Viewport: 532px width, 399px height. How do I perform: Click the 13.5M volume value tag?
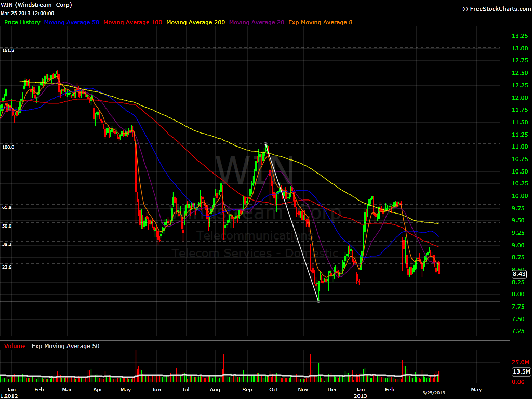[x=521, y=371]
